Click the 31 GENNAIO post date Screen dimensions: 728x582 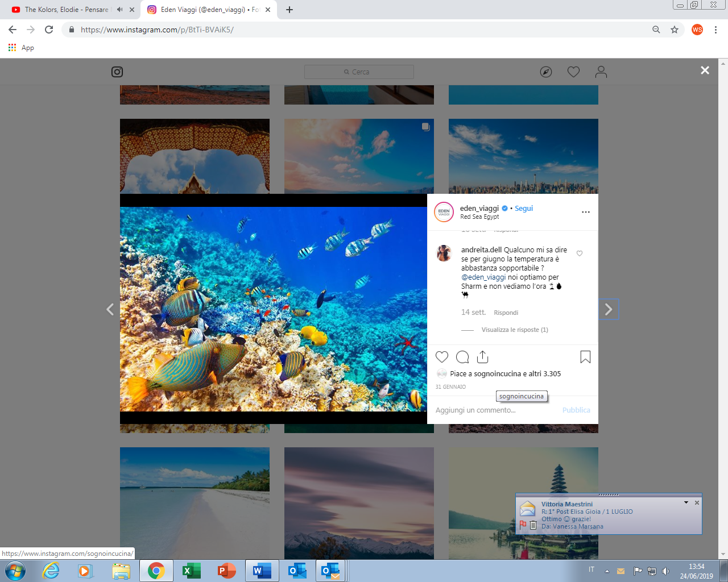tap(450, 386)
